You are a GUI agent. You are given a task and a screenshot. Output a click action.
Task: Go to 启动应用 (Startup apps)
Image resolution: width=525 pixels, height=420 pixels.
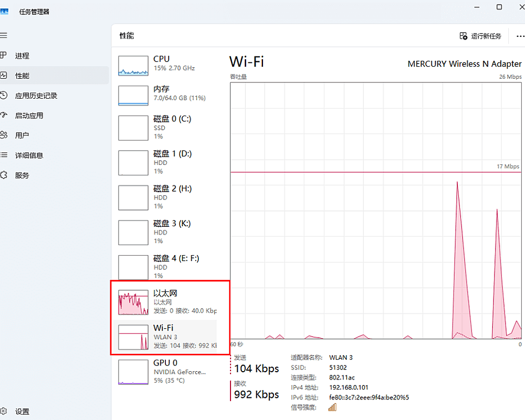(x=29, y=115)
